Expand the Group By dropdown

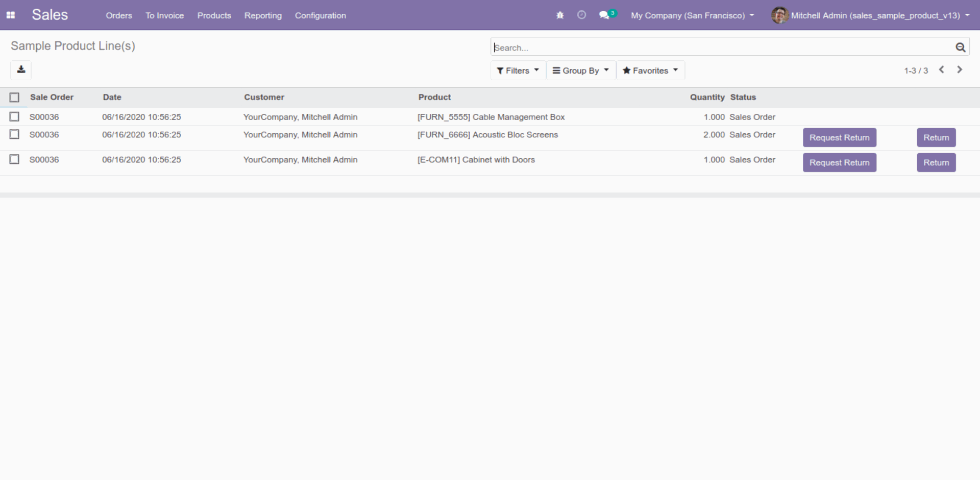(580, 70)
